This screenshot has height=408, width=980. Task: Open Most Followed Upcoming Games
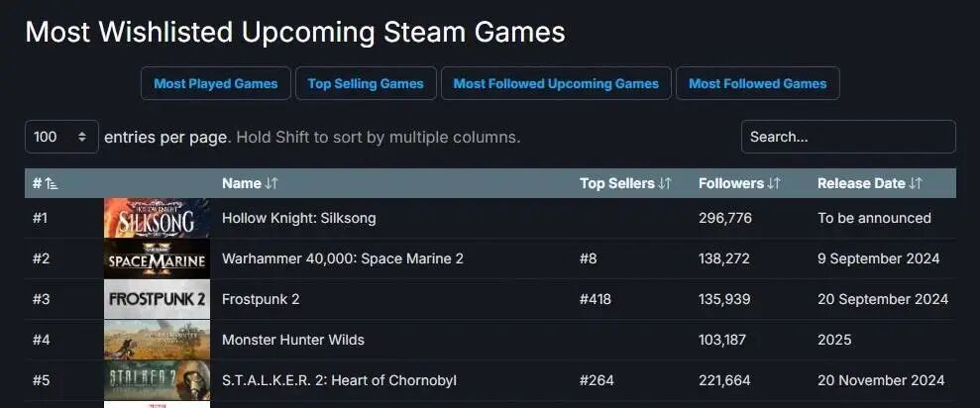pos(556,83)
